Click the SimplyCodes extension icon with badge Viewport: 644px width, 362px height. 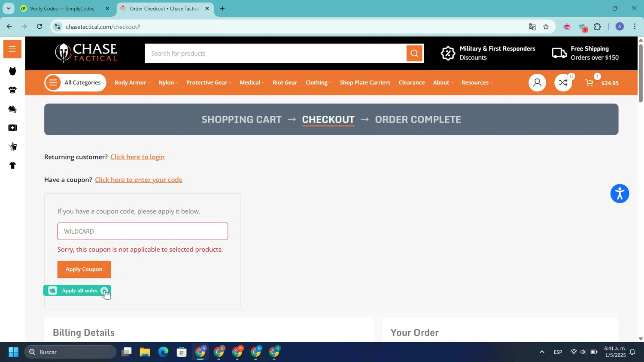[x=583, y=27]
